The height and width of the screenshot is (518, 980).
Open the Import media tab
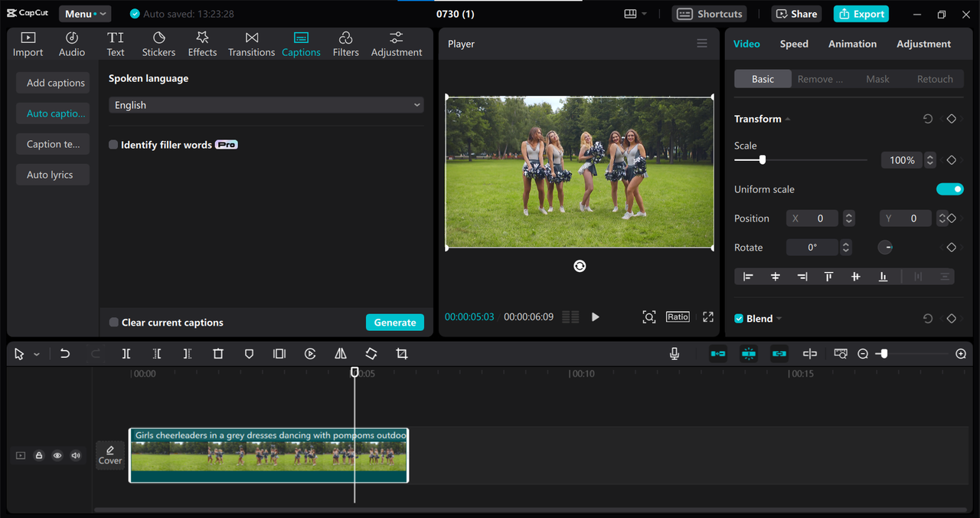click(x=28, y=44)
